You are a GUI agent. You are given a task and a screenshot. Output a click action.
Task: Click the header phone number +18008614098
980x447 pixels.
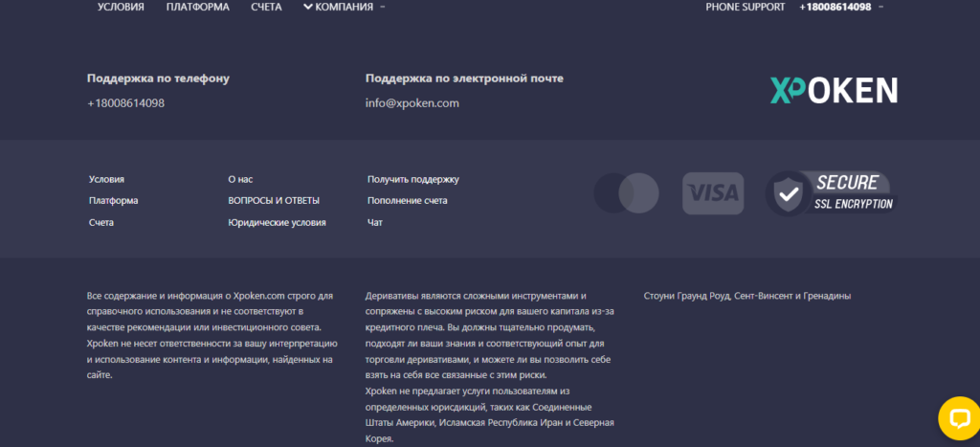pos(835,7)
